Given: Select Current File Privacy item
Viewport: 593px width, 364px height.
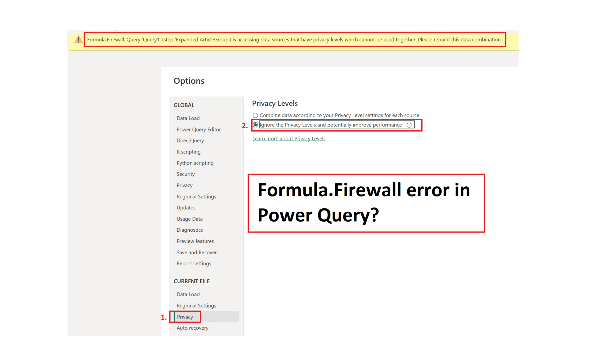Looking at the screenshot, I should pyautogui.click(x=206, y=317).
